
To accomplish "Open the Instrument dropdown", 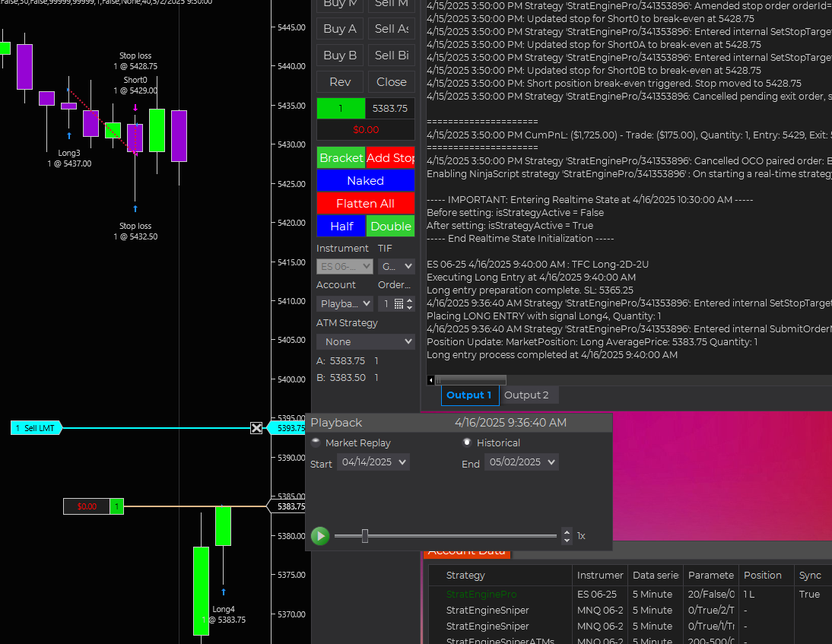I will (x=345, y=266).
